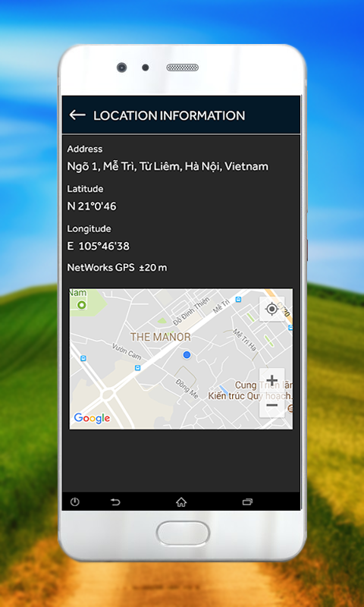Select longitude value E 105°46'38
Viewport: 364px width, 607px height.
pyautogui.click(x=99, y=246)
